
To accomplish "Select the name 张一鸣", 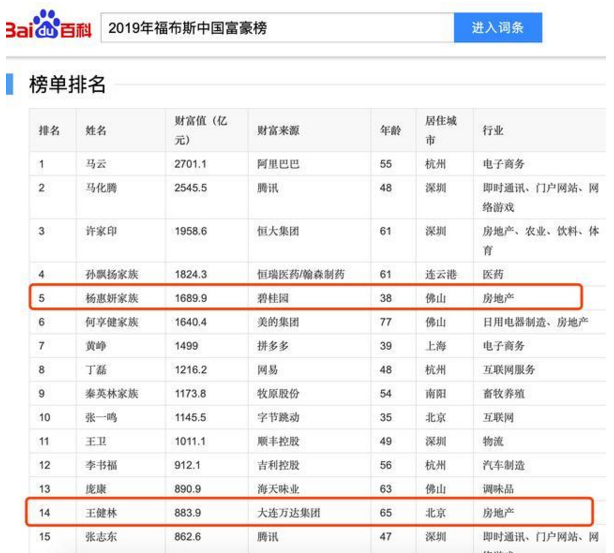I will (101, 417).
